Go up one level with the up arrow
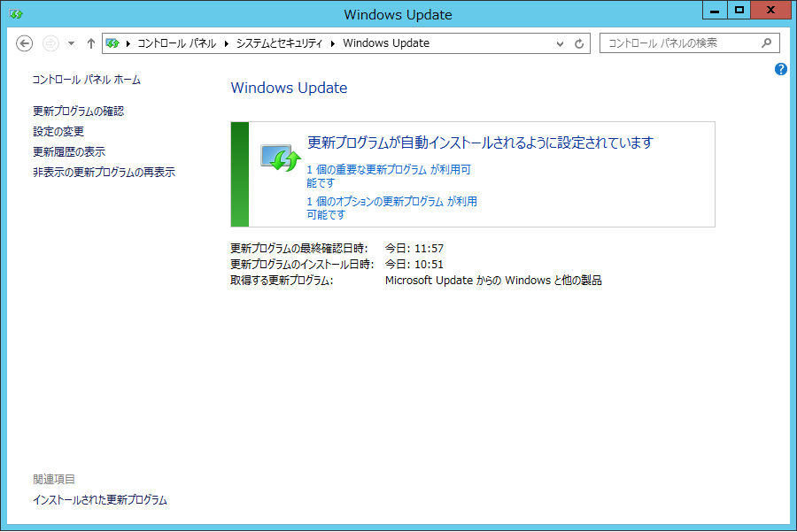Image resolution: width=797 pixels, height=532 pixels. coord(91,43)
